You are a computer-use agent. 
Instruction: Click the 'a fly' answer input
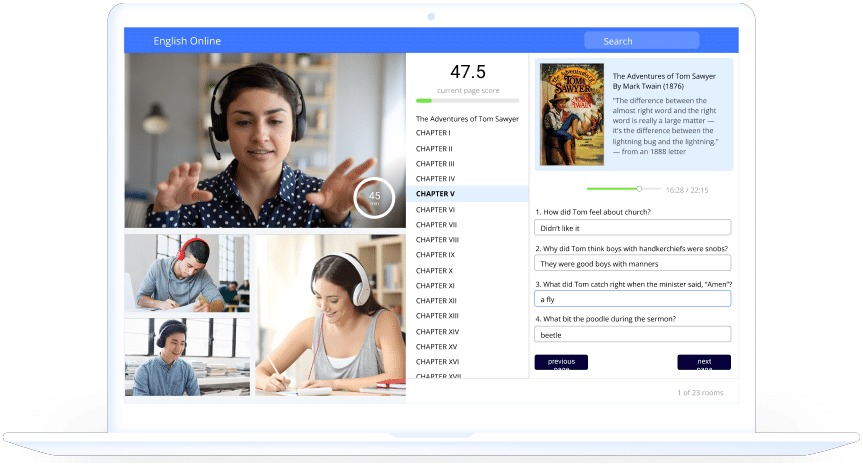632,299
